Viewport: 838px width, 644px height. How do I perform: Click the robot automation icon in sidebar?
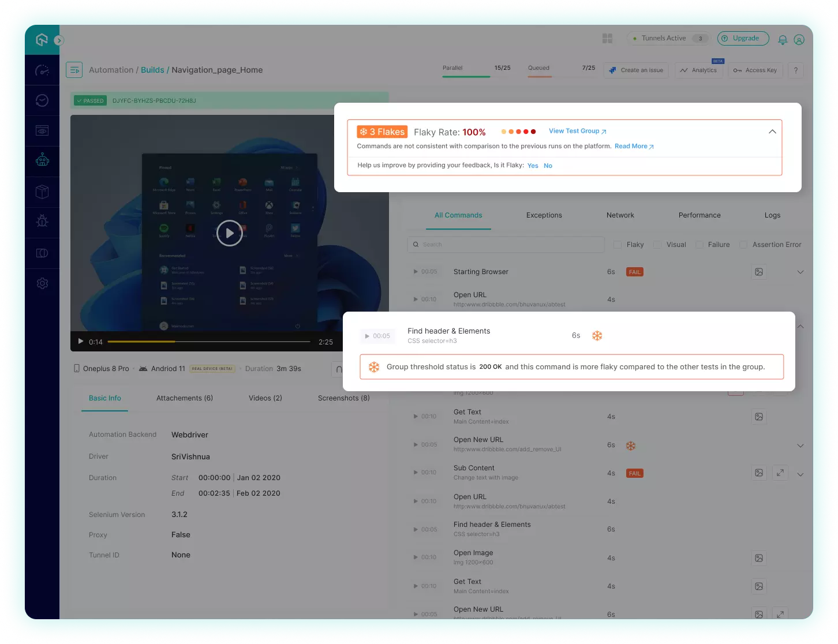coord(42,161)
